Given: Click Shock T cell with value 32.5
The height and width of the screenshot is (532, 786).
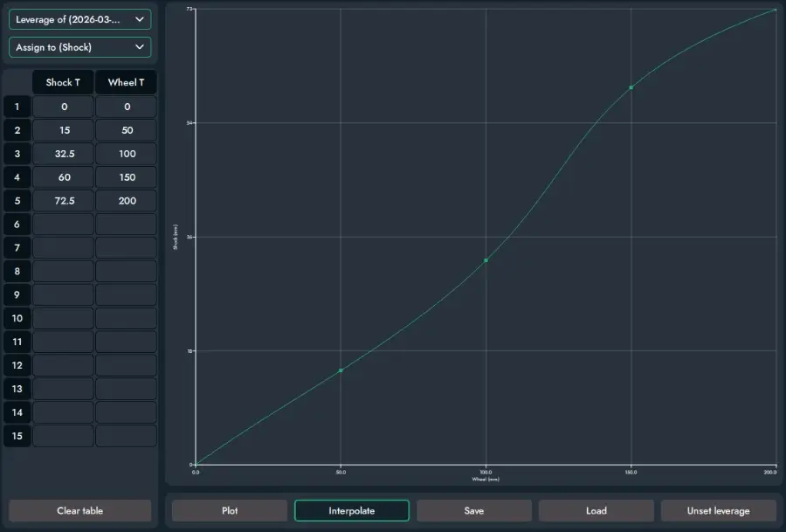Looking at the screenshot, I should [63, 154].
